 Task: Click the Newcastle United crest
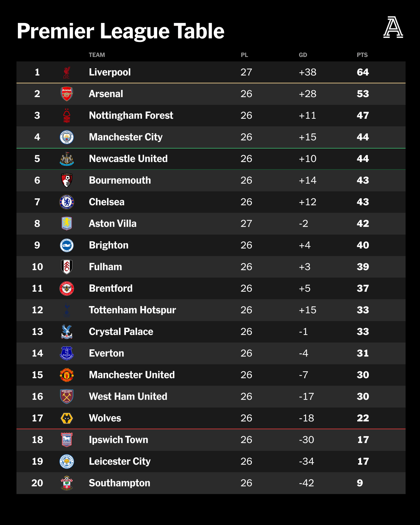(x=67, y=159)
